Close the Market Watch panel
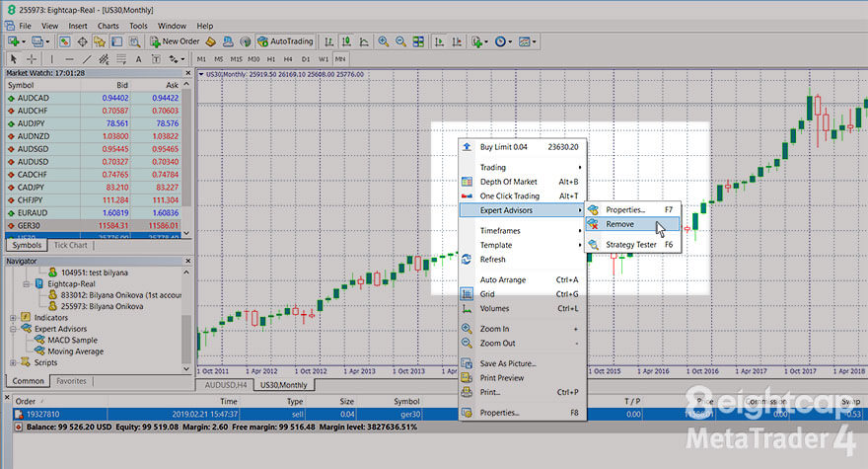The image size is (868, 469). pos(187,73)
